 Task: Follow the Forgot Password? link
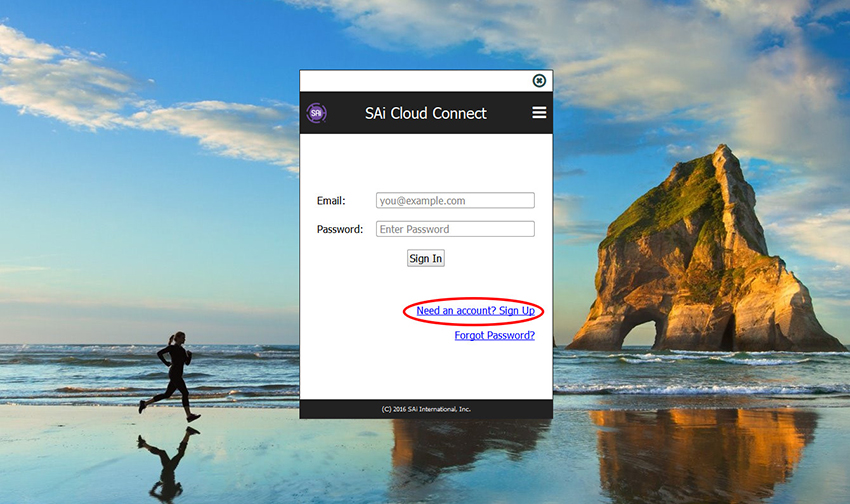pyautogui.click(x=494, y=335)
